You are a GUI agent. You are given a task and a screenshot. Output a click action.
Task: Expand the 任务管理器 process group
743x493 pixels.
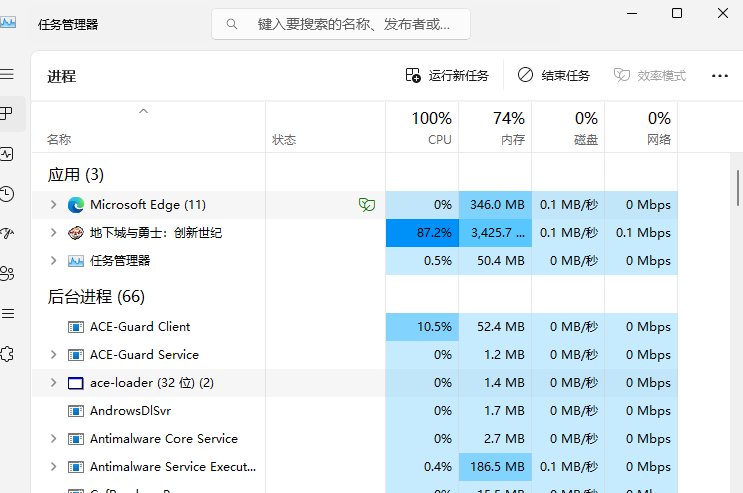(53, 261)
